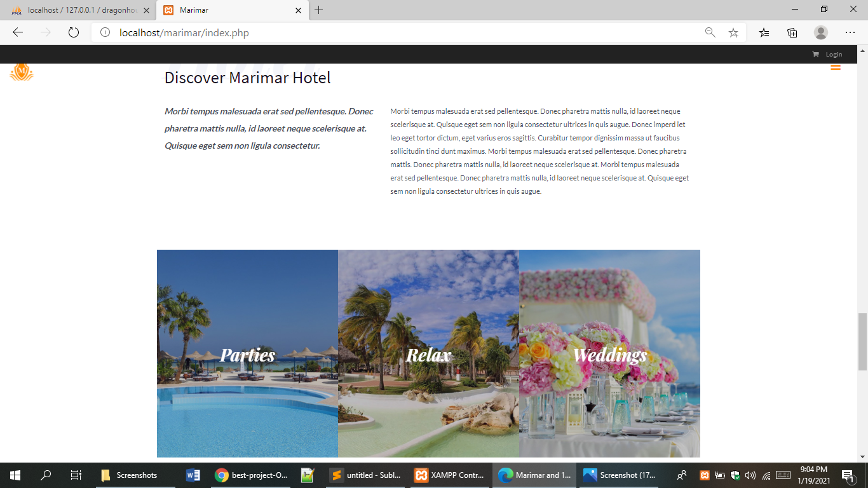
Task: Click the browser profile avatar
Action: click(x=820, y=32)
